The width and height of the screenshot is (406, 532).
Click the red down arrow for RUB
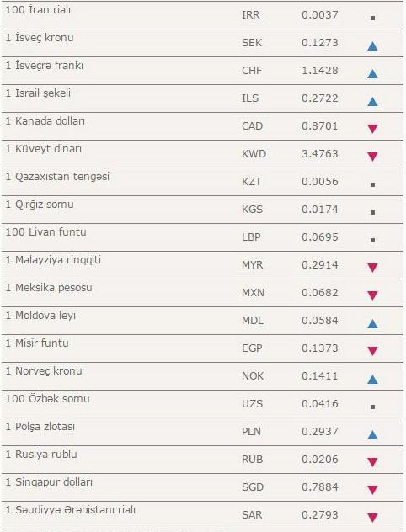click(372, 462)
